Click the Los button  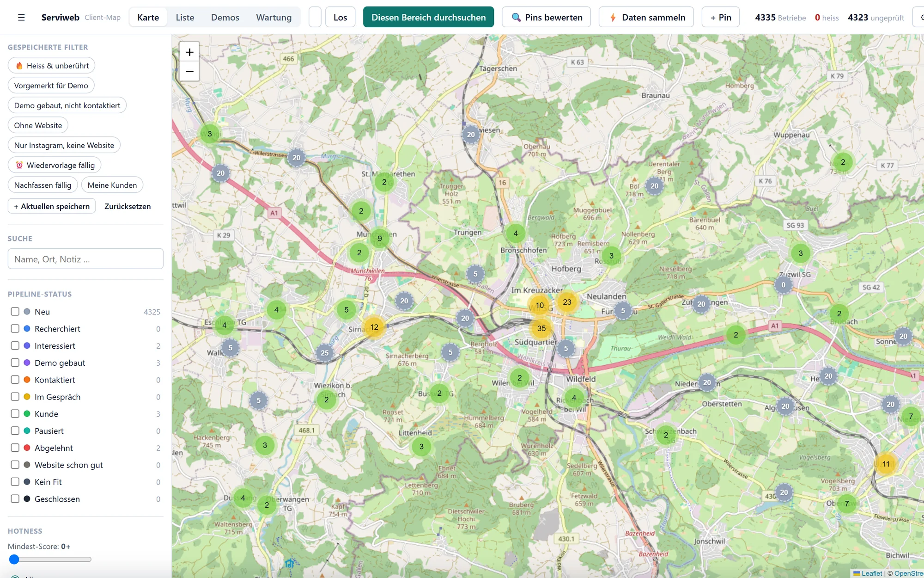click(340, 17)
